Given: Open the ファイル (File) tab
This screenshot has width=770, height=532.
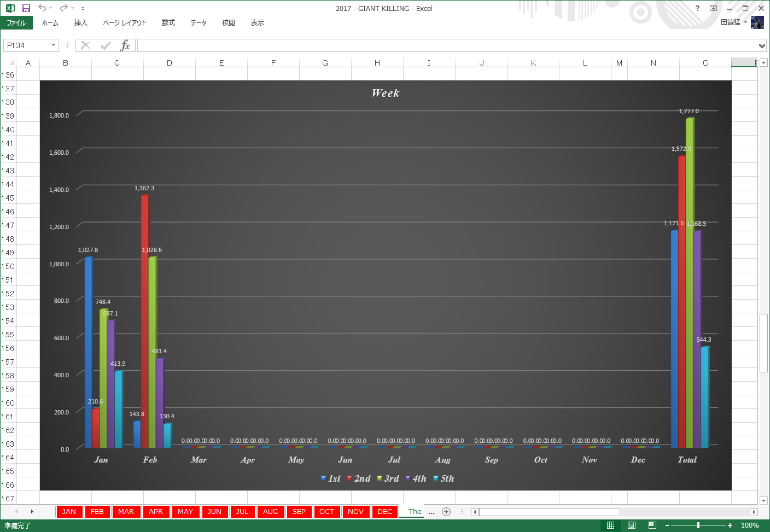Looking at the screenshot, I should [x=16, y=23].
